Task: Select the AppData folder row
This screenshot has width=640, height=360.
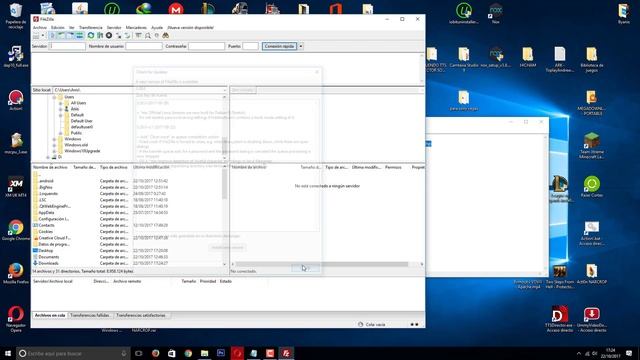Action: tap(127, 213)
